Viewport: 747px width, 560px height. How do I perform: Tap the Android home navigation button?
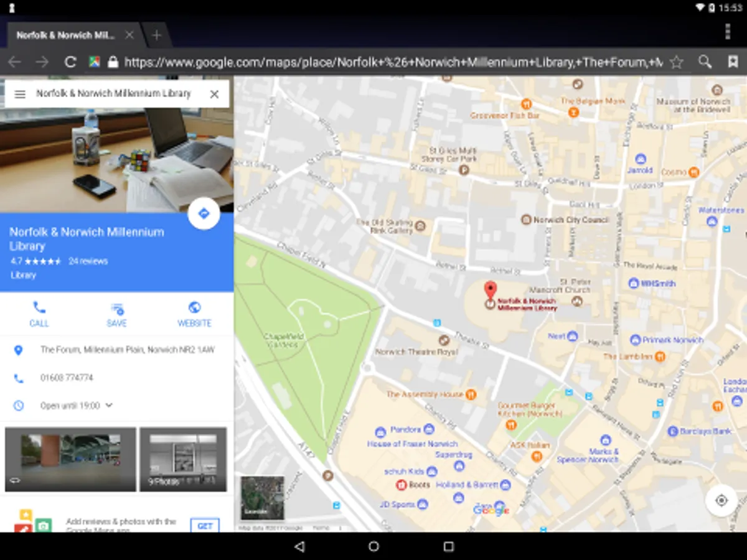374,546
